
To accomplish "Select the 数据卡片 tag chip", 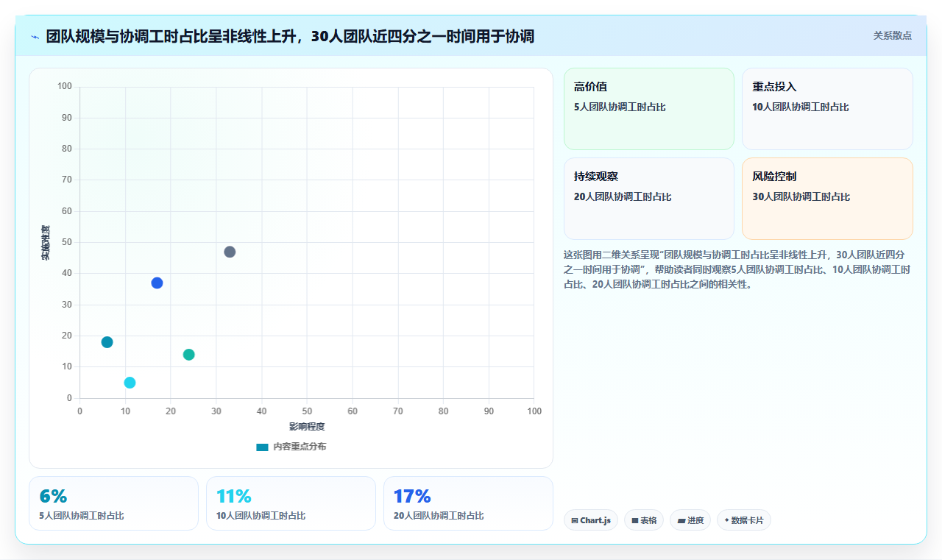I will click(744, 520).
